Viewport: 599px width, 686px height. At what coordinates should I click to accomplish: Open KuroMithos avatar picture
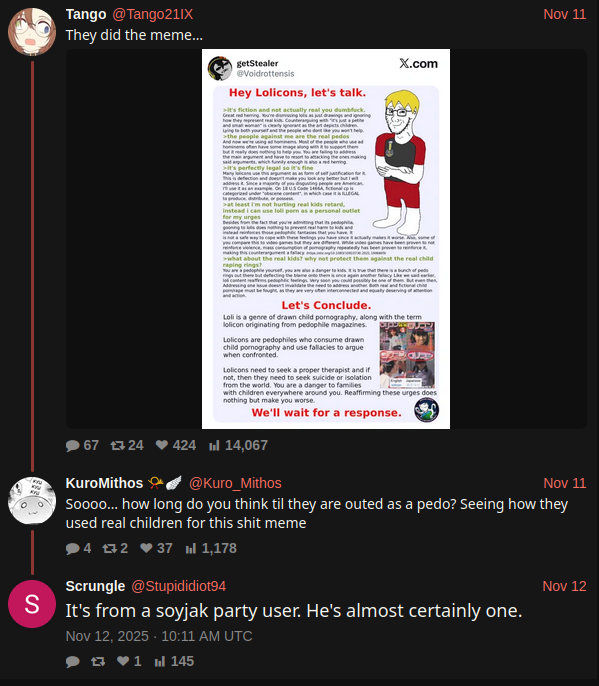[32, 500]
